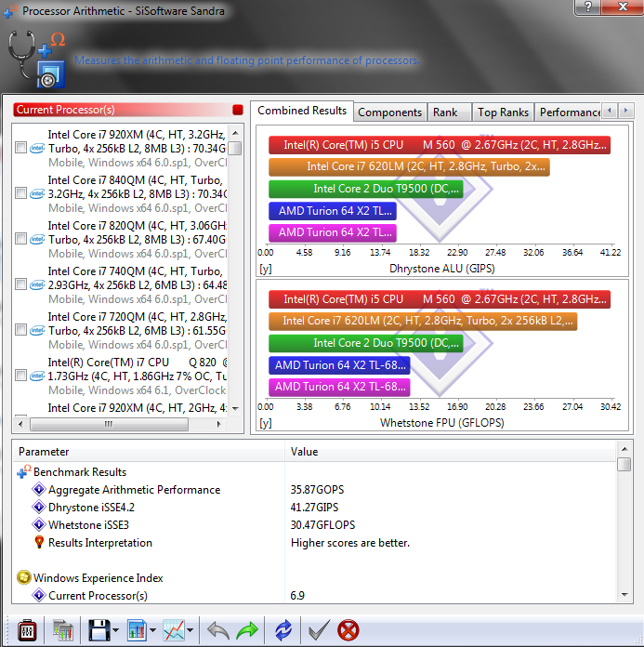Click the blue refresh arrows icon
644x647 pixels.
click(x=283, y=630)
